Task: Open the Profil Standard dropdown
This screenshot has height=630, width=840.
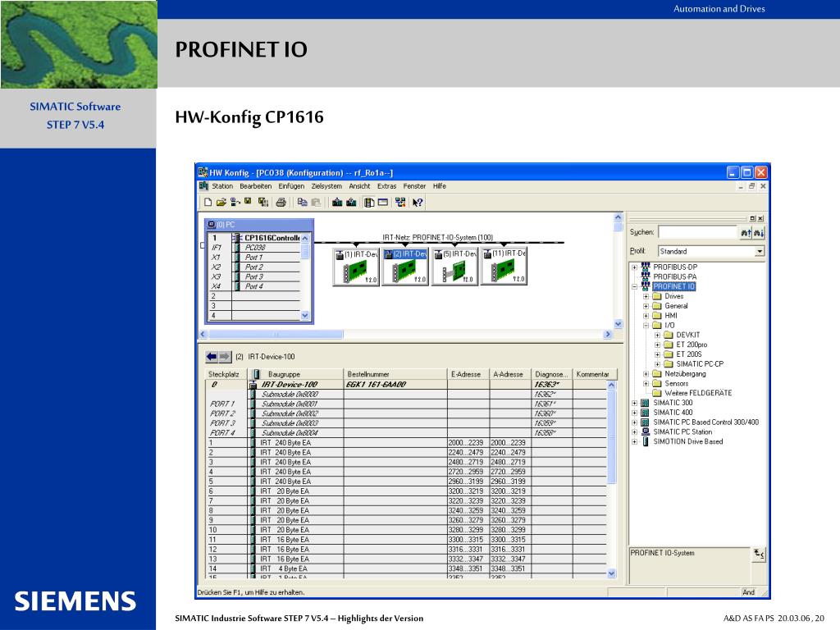Action: (x=759, y=251)
